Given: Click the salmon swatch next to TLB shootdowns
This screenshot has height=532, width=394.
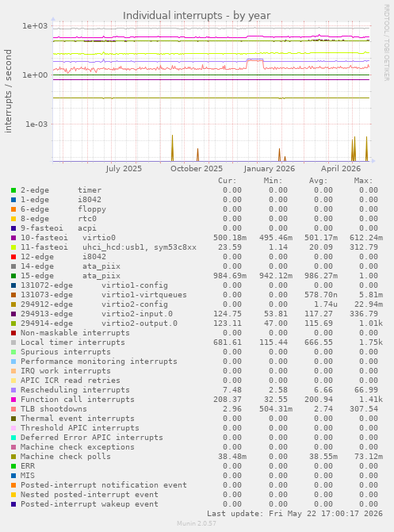Looking at the screenshot, I should click(13, 409).
